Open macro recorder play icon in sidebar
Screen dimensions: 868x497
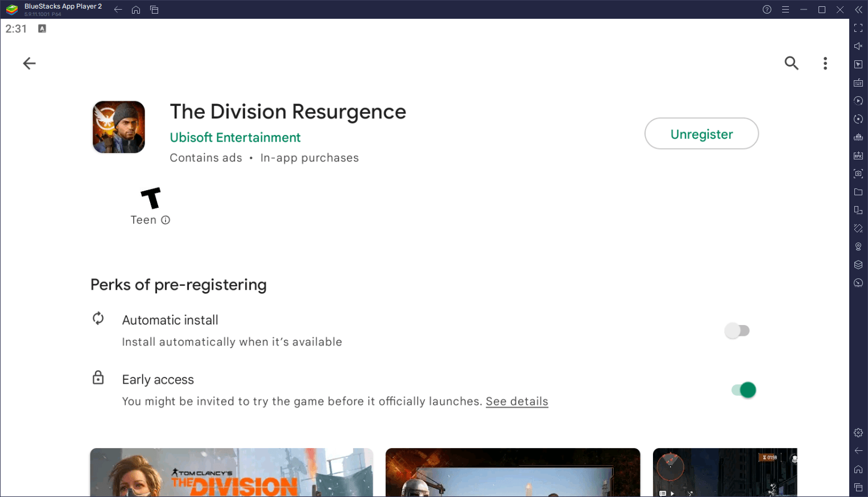[x=858, y=101]
